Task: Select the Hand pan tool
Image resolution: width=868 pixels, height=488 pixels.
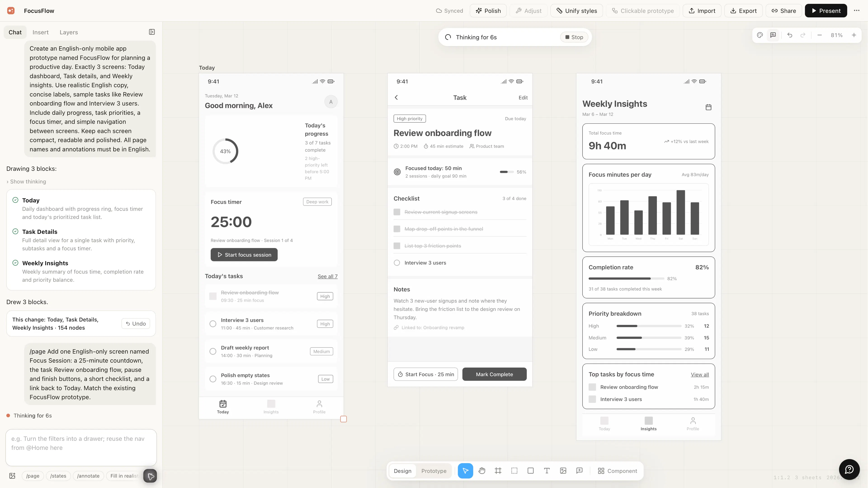Action: (482, 471)
